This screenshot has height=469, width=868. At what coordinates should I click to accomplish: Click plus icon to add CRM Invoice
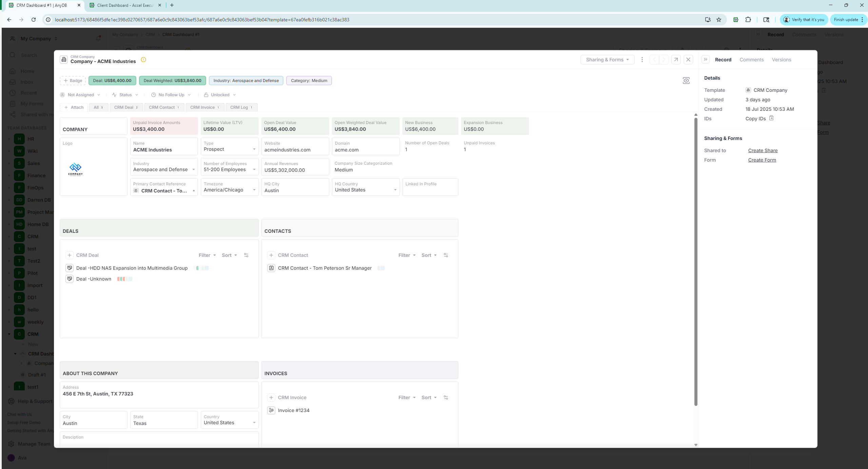click(271, 397)
